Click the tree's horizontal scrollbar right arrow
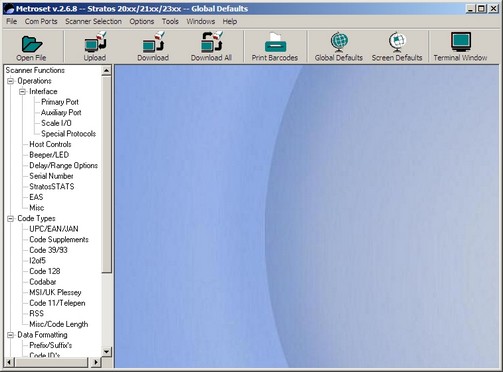This screenshot has width=503, height=372. [96, 362]
